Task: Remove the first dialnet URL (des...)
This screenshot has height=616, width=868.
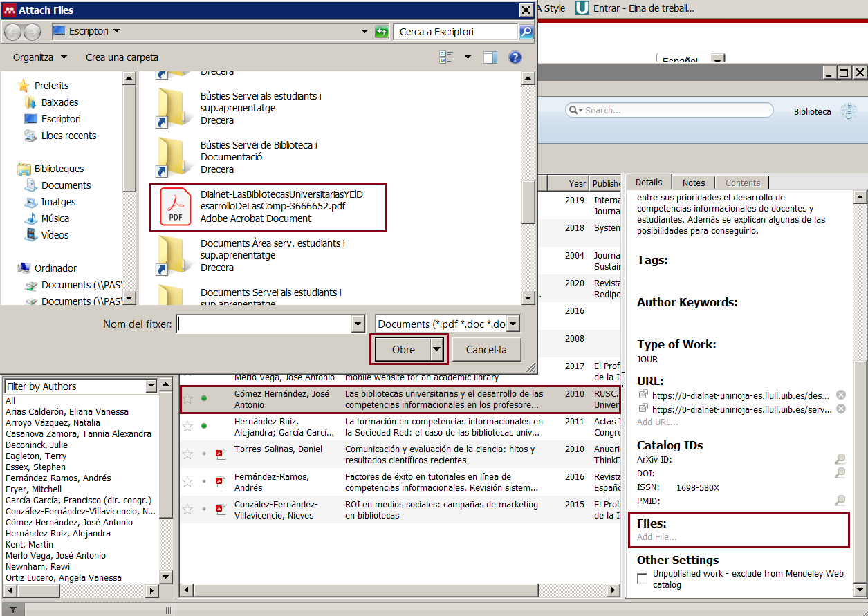Action: pyautogui.click(x=841, y=395)
